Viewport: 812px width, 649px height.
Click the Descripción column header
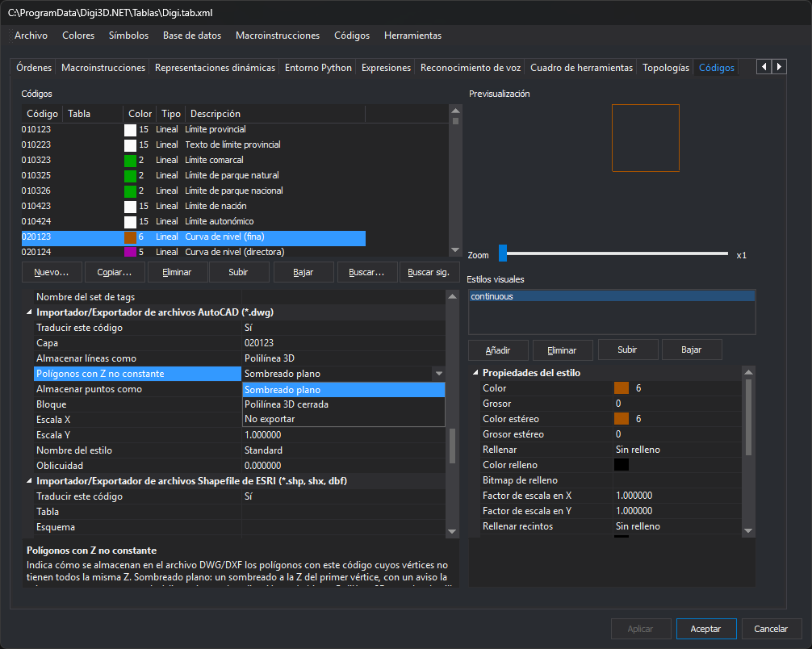(275, 114)
